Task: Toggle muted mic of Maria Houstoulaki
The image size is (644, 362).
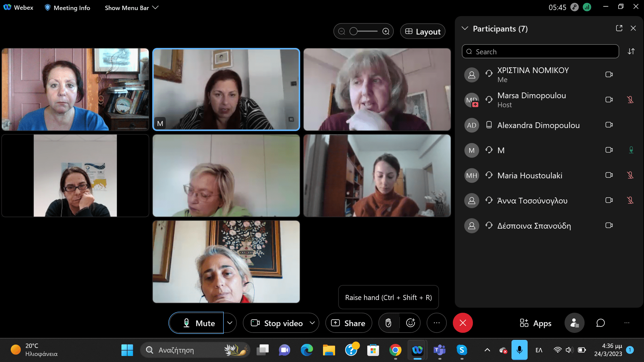Action: (x=630, y=175)
